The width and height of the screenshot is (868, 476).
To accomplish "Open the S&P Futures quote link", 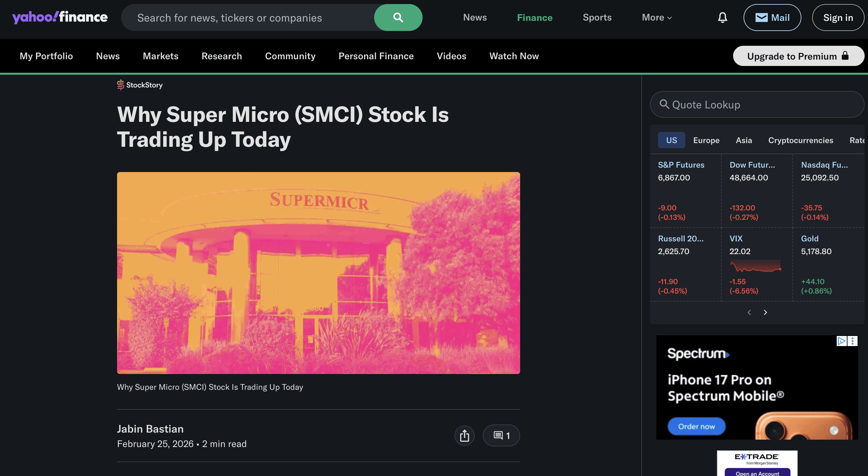I will coord(681,165).
